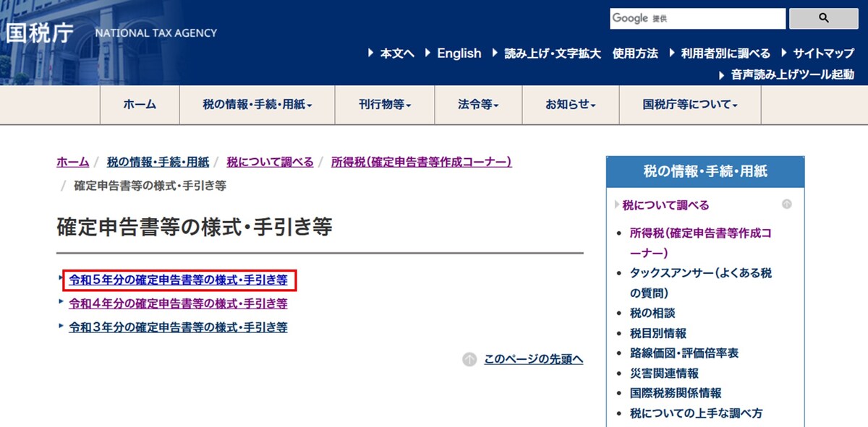Jump to 本文へ main content link
The height and width of the screenshot is (427, 868).
click(x=397, y=53)
